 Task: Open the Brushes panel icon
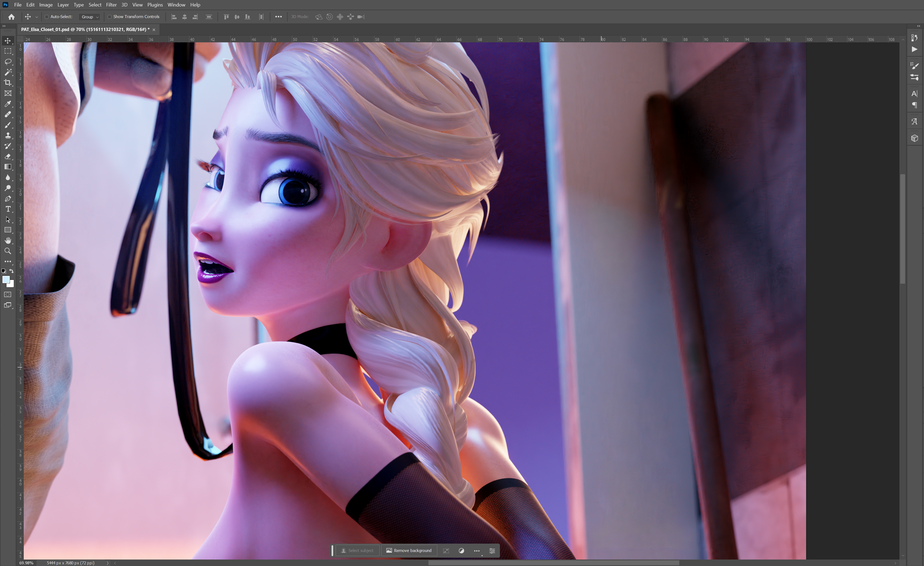pyautogui.click(x=915, y=66)
